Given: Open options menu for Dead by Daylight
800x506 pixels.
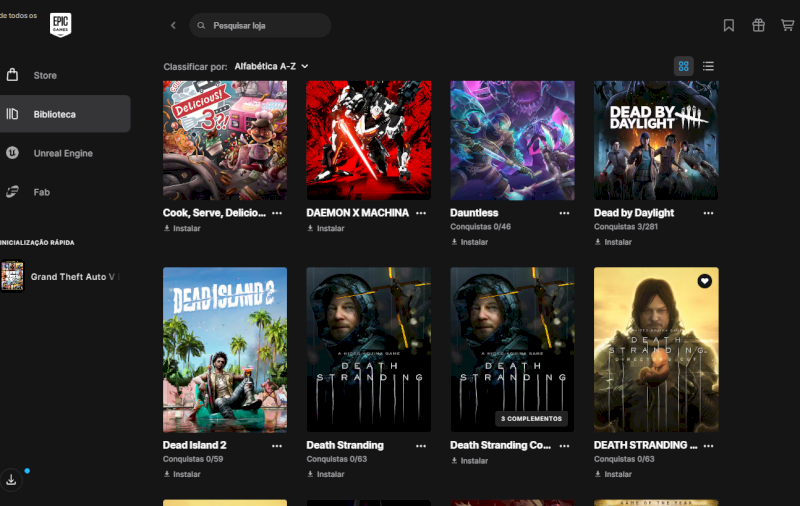Looking at the screenshot, I should 708,213.
